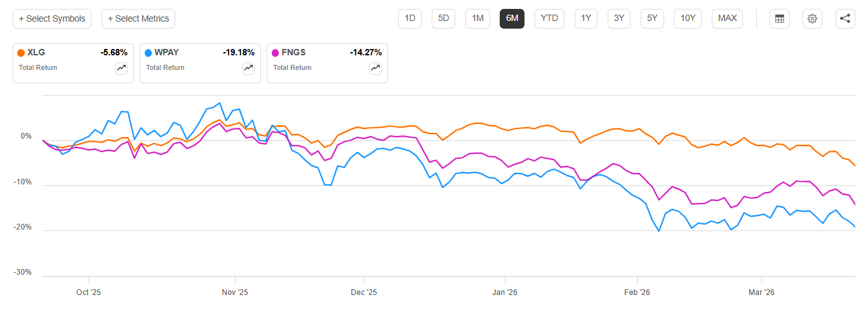Click the XLG symbol label
Viewport: 868px width, 309px height.
click(36, 53)
